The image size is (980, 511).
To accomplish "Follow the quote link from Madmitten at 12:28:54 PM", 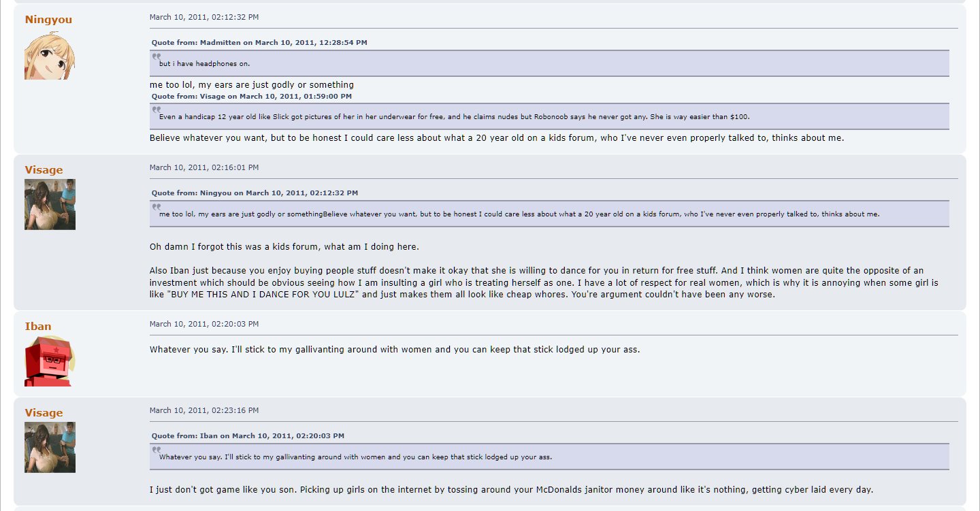I will [259, 42].
